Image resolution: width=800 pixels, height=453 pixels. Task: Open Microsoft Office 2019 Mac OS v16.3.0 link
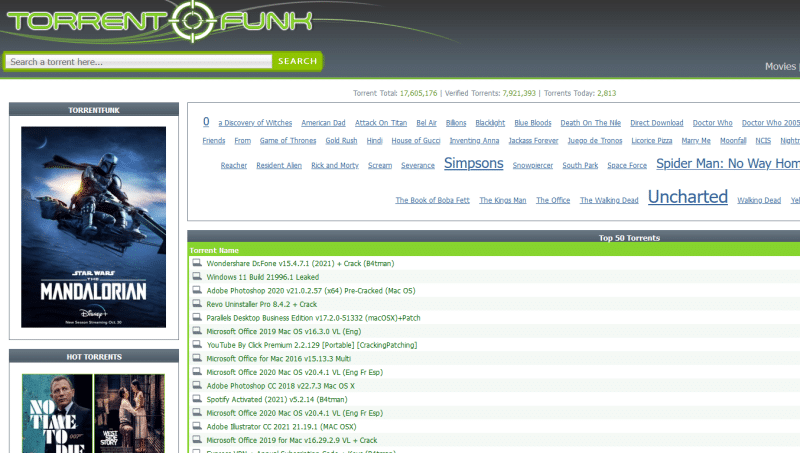tap(284, 332)
